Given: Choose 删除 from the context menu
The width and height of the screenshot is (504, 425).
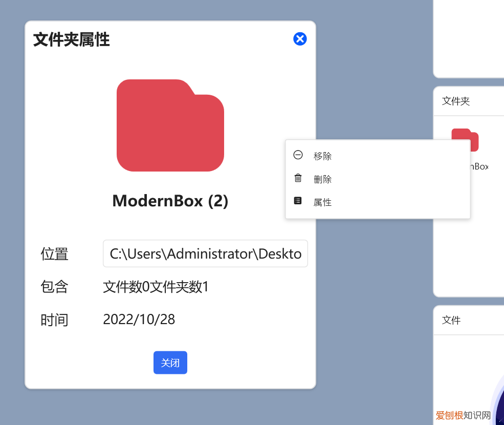Looking at the screenshot, I should point(323,179).
